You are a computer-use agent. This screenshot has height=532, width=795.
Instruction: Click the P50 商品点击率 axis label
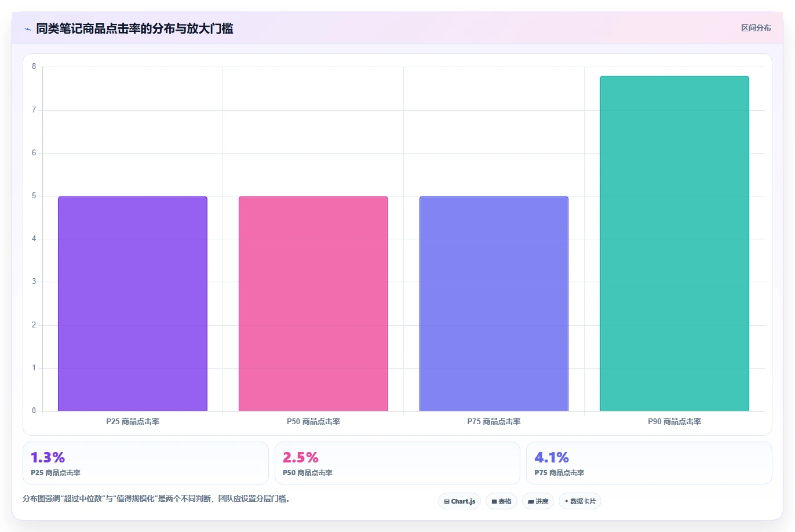tap(313, 421)
